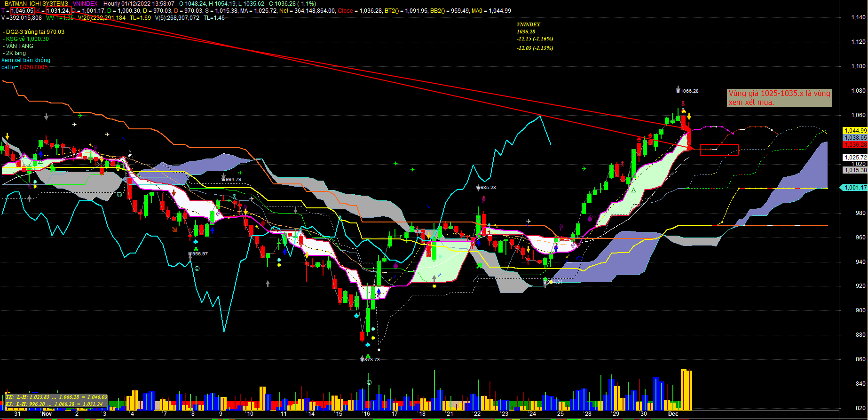
Task: Click the gray 1,015.38 price-axis tag
Action: [x=855, y=170]
